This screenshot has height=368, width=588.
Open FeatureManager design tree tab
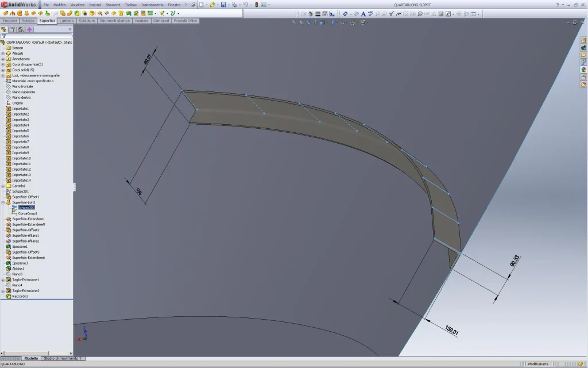[4, 29]
